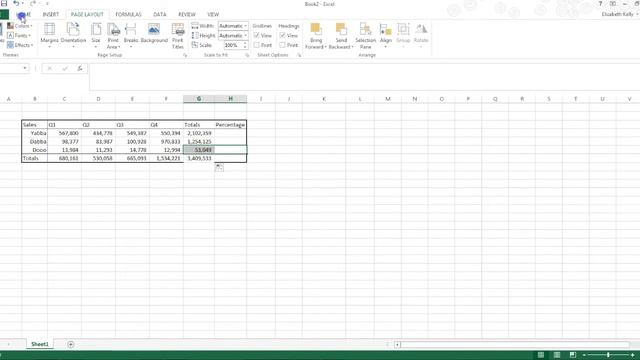Undo the last action
640x360 pixels.
coord(16,3)
